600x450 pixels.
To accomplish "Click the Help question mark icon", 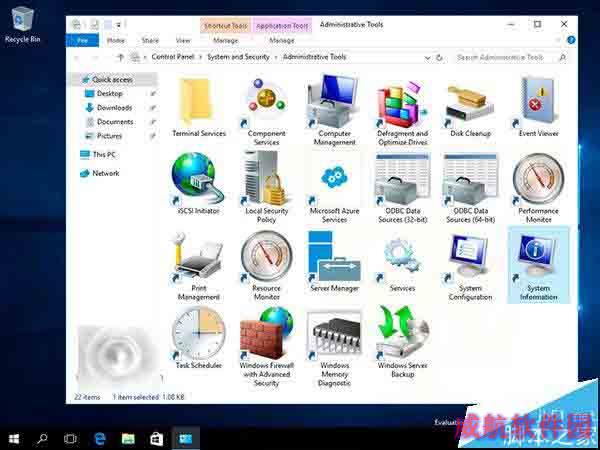I will (x=571, y=40).
